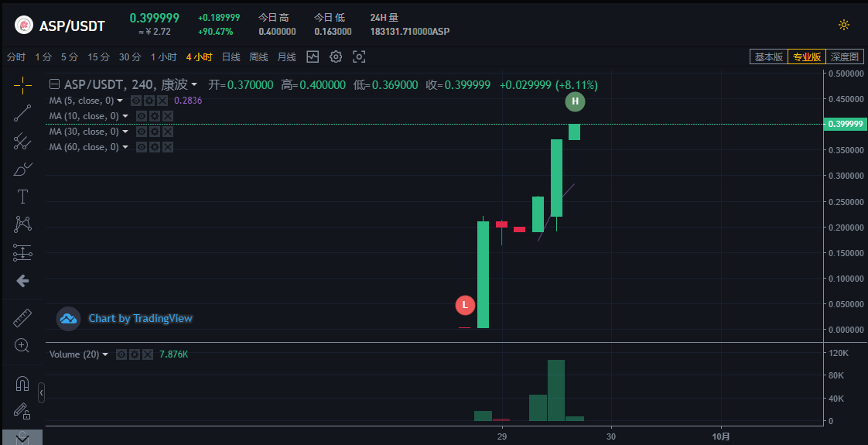
Task: Switch to 月线 monthly interval
Action: point(287,57)
